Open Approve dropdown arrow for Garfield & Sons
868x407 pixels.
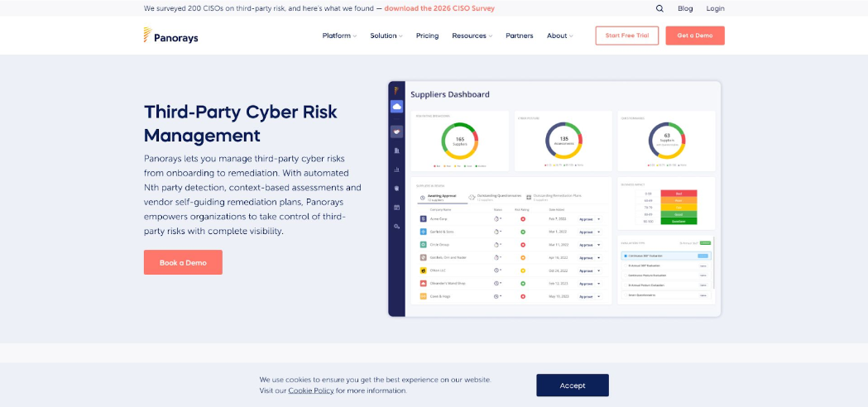pyautogui.click(x=598, y=232)
